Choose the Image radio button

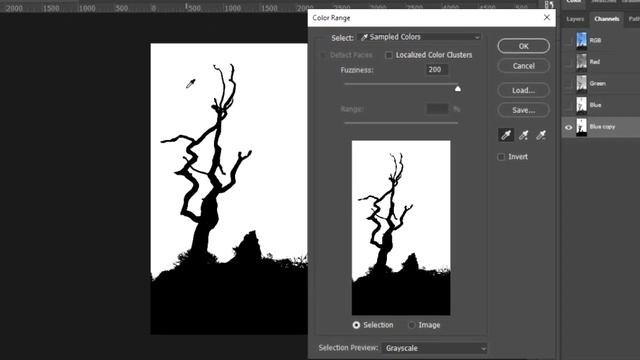[411, 325]
